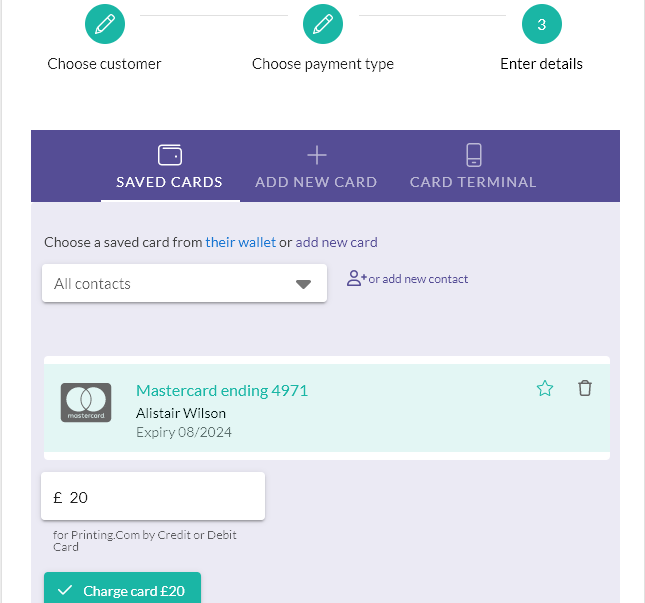Click the step 3 circle icon
The image size is (645, 603).
542,24
